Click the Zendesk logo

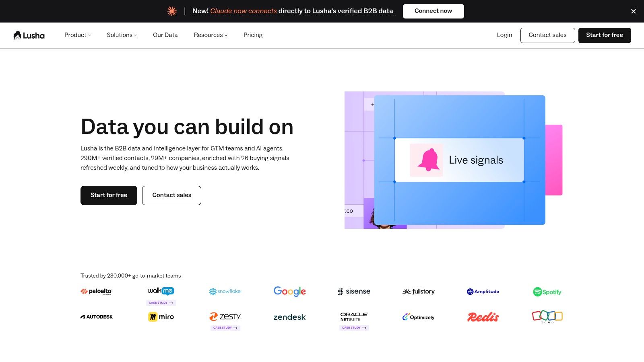coord(289,317)
